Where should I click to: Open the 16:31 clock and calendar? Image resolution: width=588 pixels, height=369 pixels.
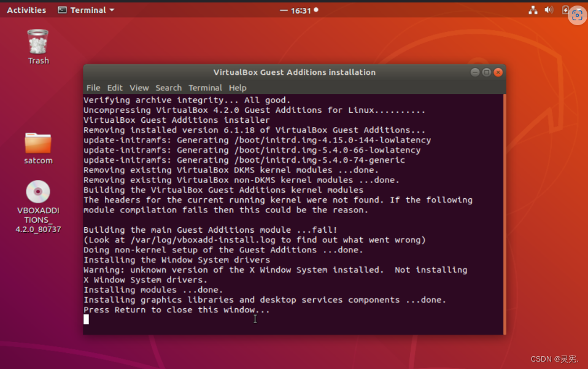click(x=299, y=10)
